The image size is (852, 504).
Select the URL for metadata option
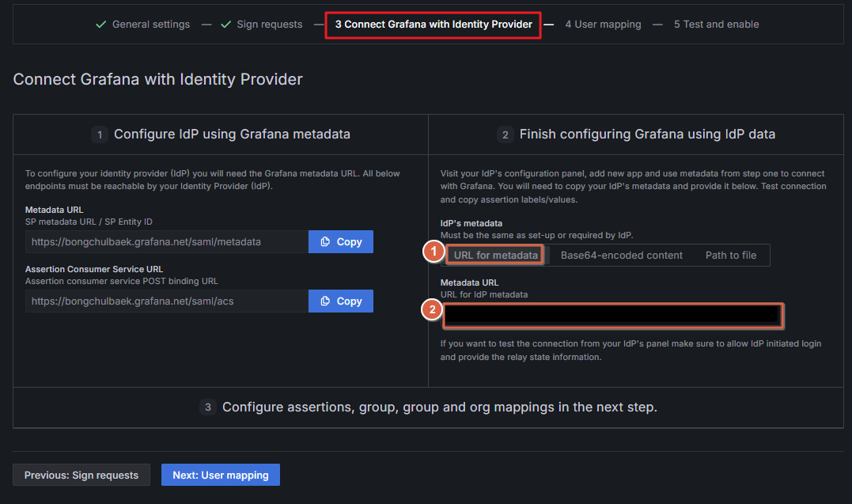point(496,255)
